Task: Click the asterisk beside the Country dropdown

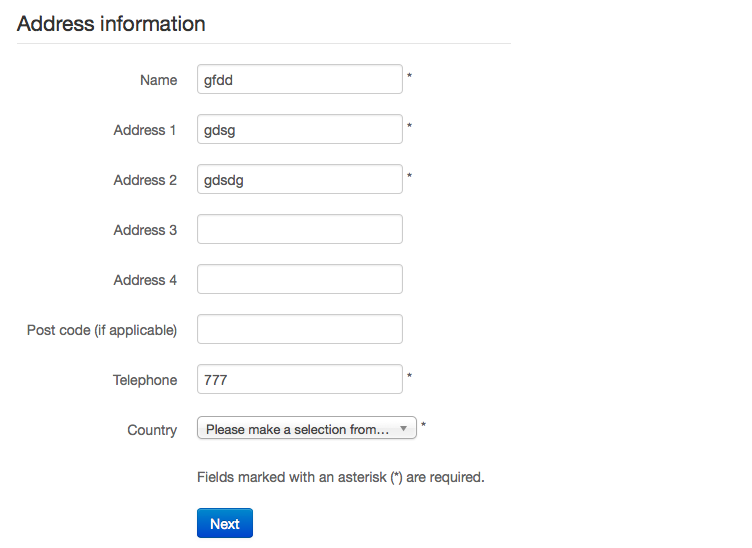Action: coord(424,426)
